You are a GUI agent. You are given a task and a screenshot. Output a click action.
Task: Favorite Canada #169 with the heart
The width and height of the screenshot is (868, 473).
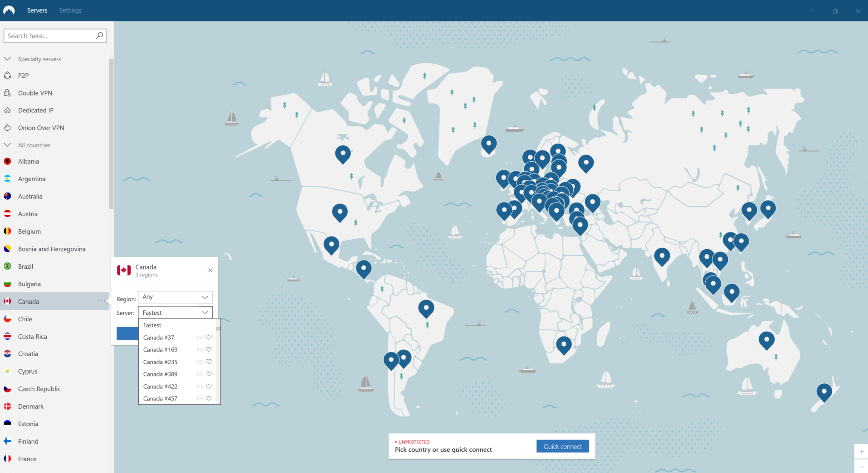point(209,349)
